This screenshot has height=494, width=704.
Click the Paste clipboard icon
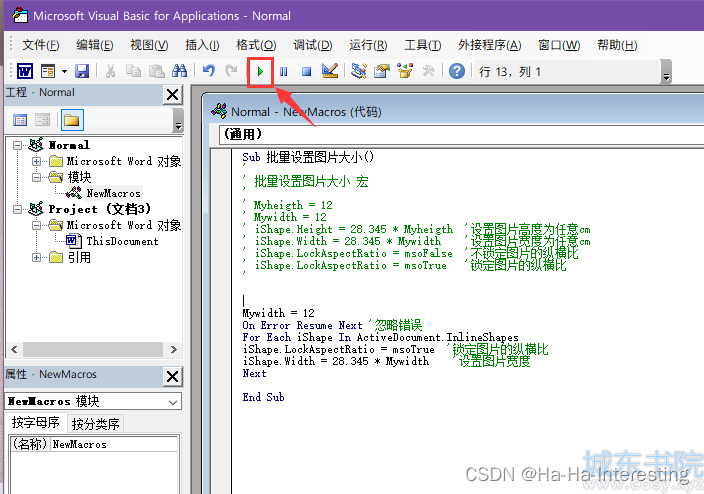(156, 71)
